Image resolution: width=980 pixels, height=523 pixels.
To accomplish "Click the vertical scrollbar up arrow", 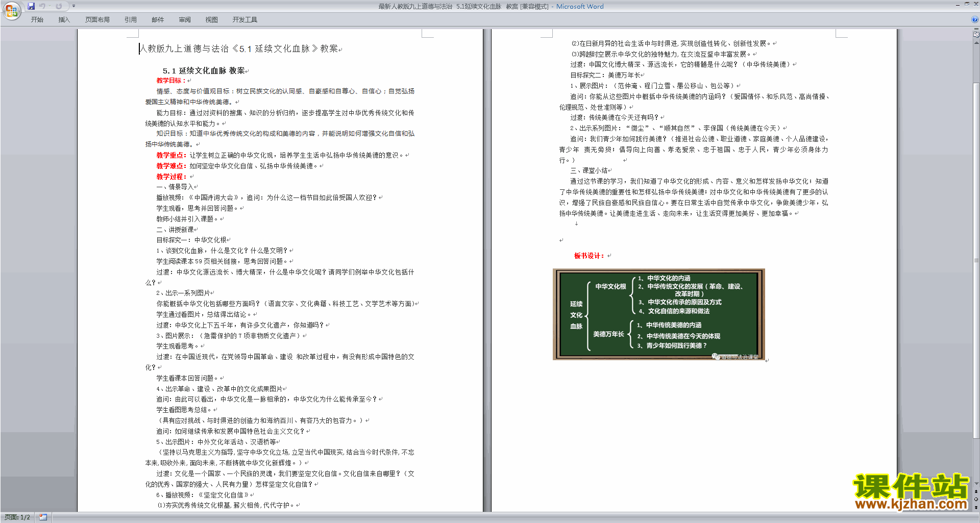I will (976, 43).
